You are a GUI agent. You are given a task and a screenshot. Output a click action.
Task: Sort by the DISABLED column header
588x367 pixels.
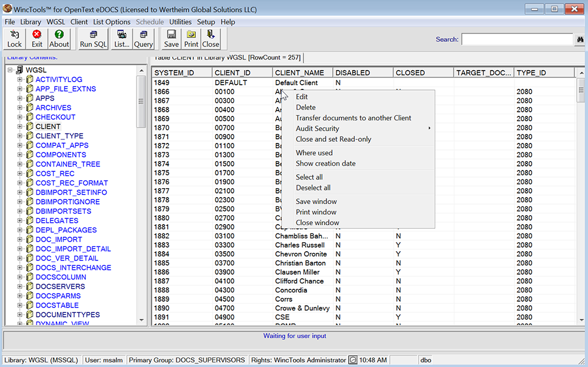(x=363, y=73)
